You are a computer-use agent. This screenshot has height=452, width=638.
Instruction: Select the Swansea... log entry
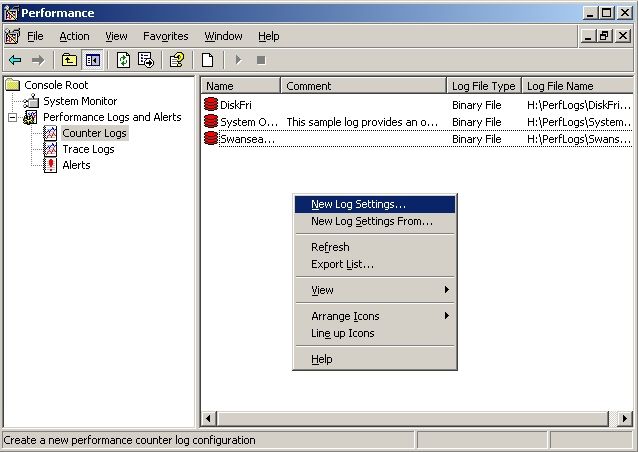click(247, 139)
